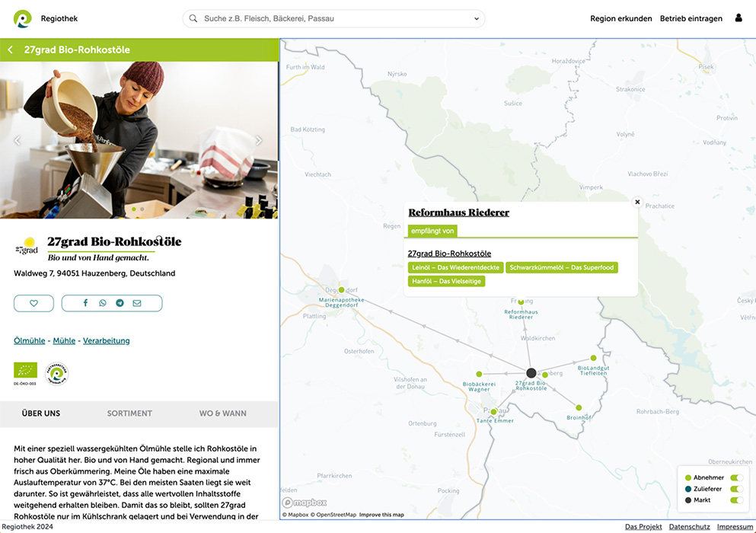Click the Schwarzkümmelöl – Das Superfood tag
Screen dimensions: 756x533
pyautogui.click(x=562, y=267)
